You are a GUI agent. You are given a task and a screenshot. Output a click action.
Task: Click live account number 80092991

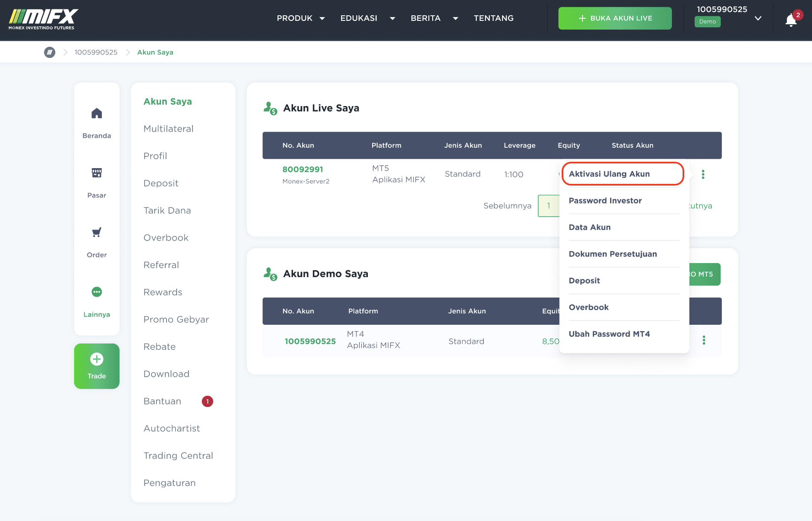point(303,169)
